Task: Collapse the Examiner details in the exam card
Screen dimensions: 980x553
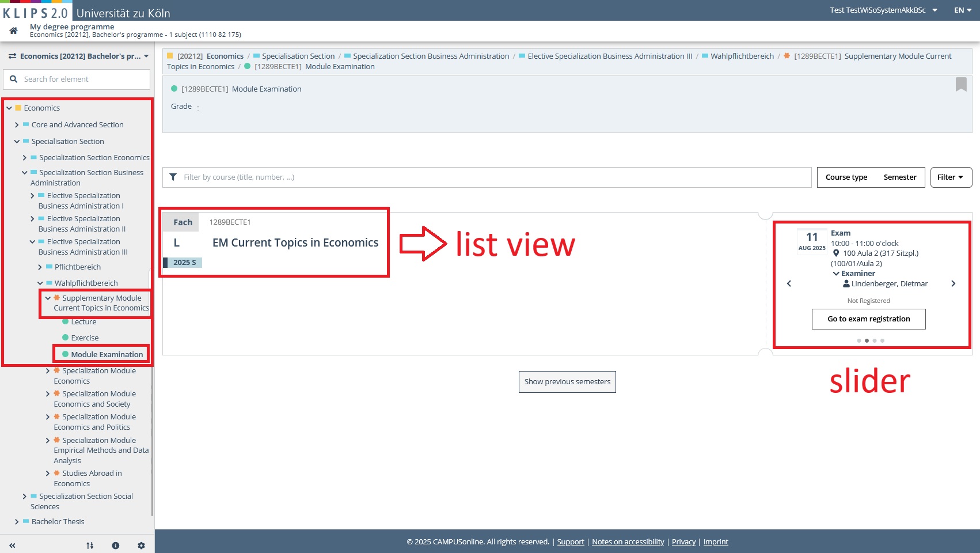Action: [x=836, y=274]
